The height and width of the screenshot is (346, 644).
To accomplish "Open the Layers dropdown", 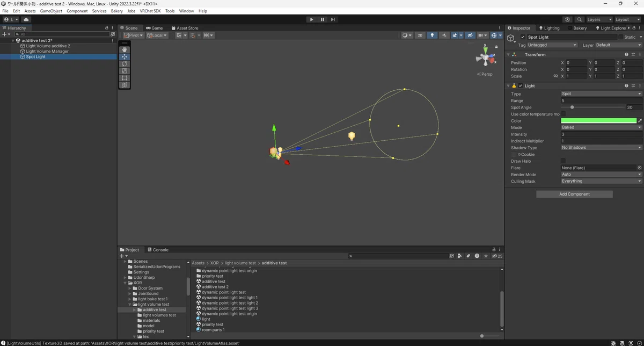I will [599, 19].
